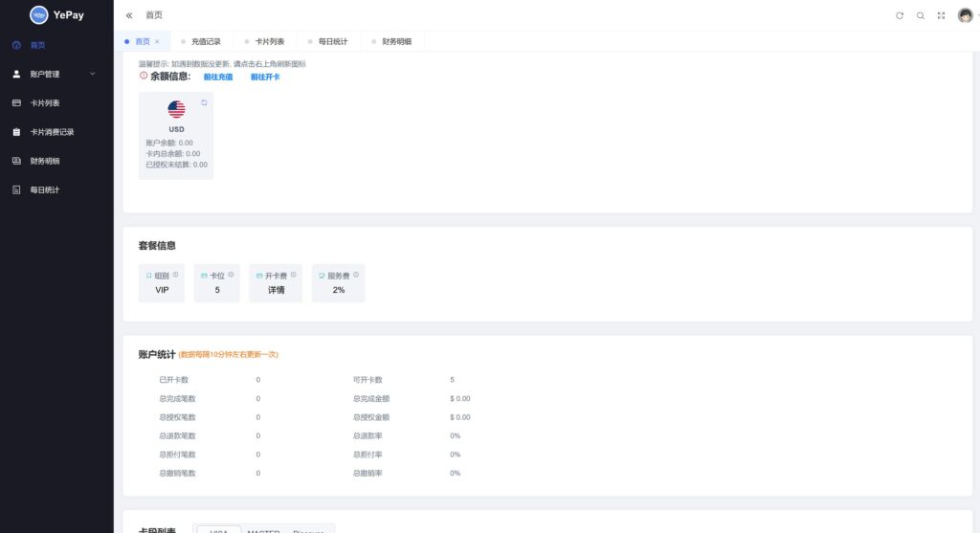This screenshot has width=980, height=533.
Task: Click the refresh icon in the top-right header
Action: [x=899, y=15]
